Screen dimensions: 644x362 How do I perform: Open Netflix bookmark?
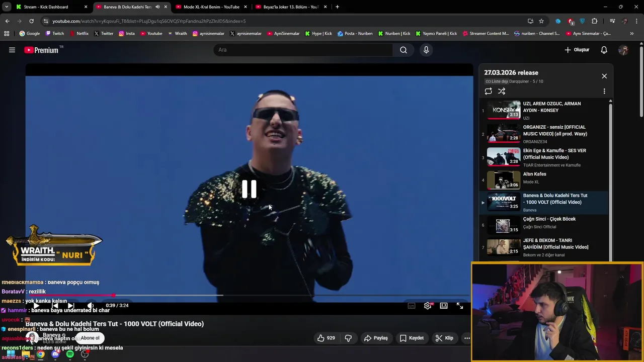click(78, 34)
